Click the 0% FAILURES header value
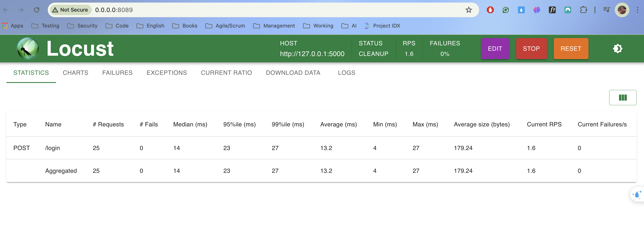Screen dimensions: 644x236 [x=444, y=54]
